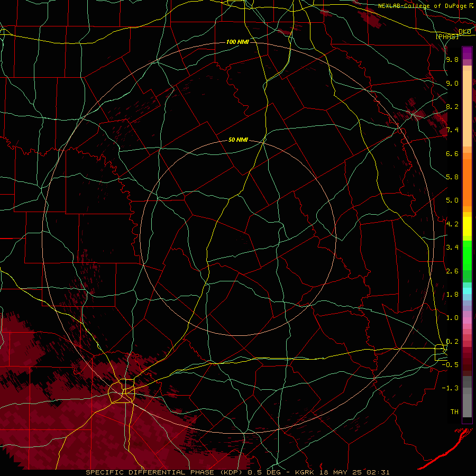The image size is (476, 476).
Task: Click the -1.3 scale value
Action: click(x=450, y=388)
